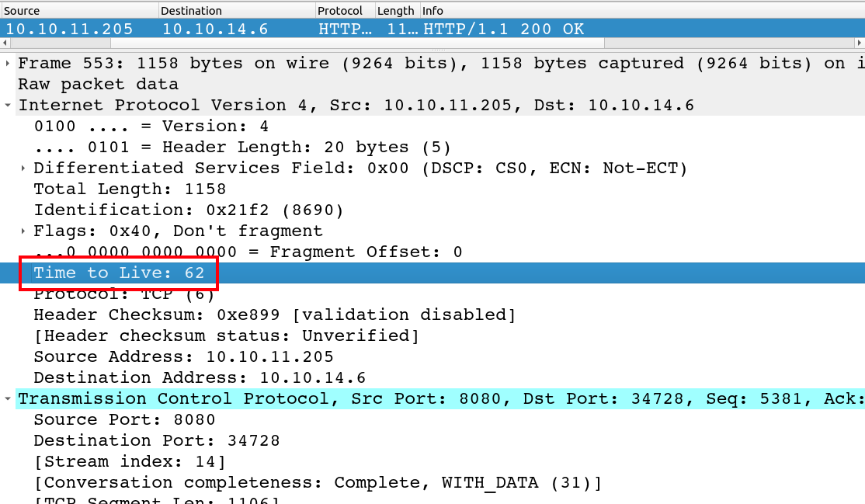
Task: Select the Stream index: 14 line
Action: [129, 461]
